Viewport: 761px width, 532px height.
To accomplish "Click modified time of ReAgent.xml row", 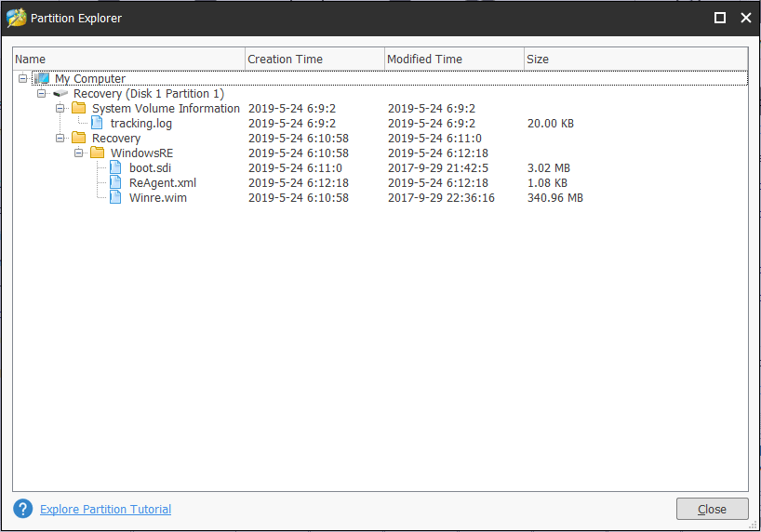I will coord(438,183).
